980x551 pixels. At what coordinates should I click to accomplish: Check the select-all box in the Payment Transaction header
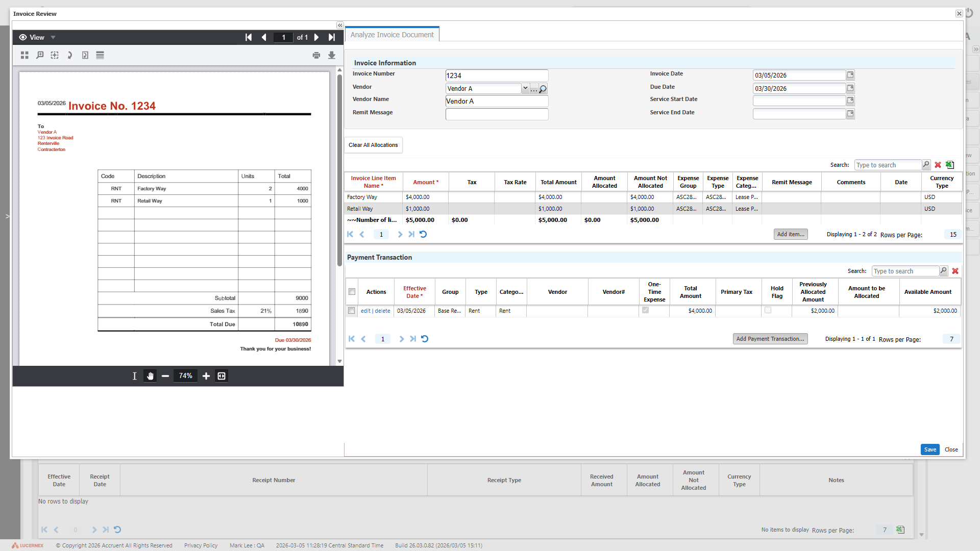tap(352, 292)
